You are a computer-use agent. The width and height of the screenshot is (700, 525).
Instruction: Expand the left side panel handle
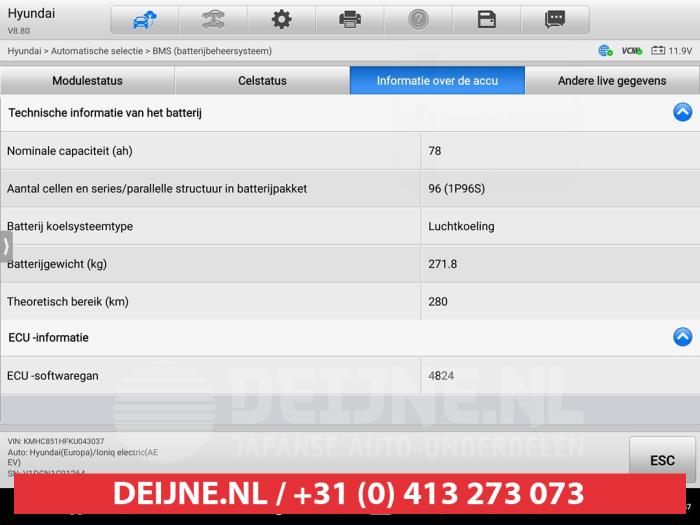[x=6, y=245]
